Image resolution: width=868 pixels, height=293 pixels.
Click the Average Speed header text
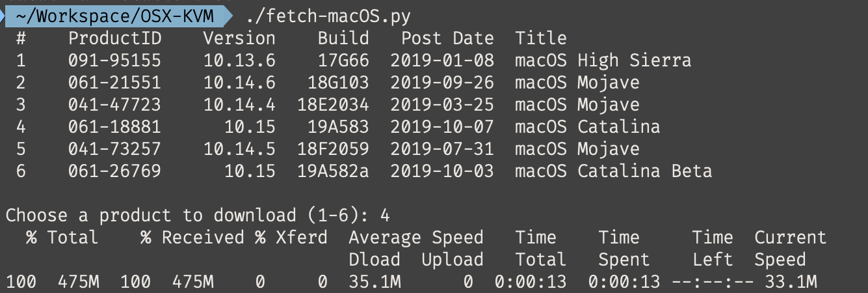pos(415,238)
